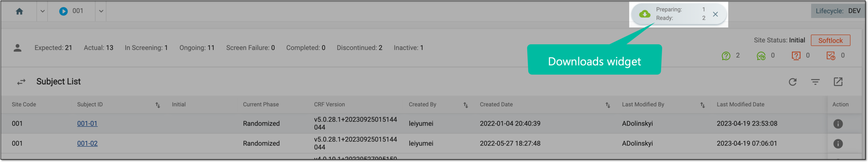Open the red query icon

coord(796,56)
